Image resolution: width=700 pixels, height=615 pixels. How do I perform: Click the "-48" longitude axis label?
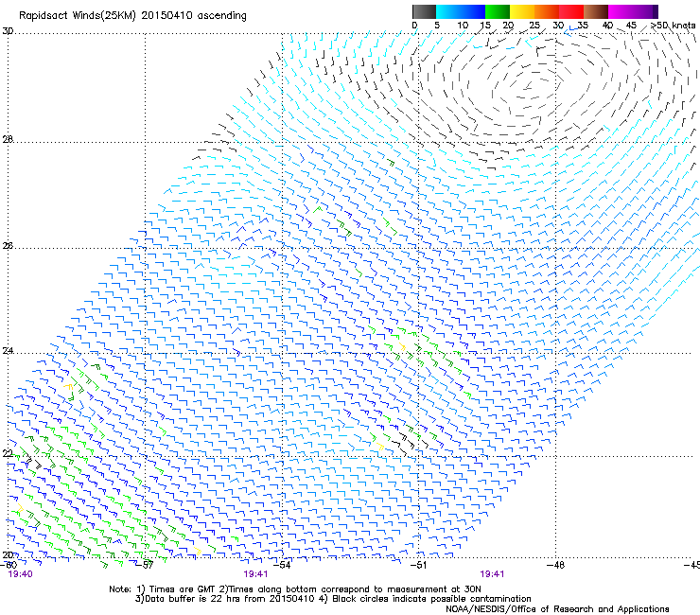556,565
